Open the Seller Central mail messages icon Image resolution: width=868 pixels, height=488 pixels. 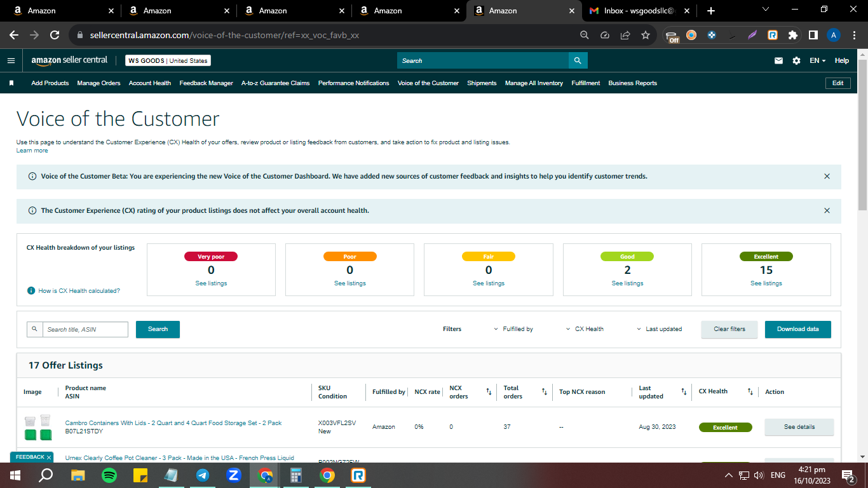tap(778, 61)
